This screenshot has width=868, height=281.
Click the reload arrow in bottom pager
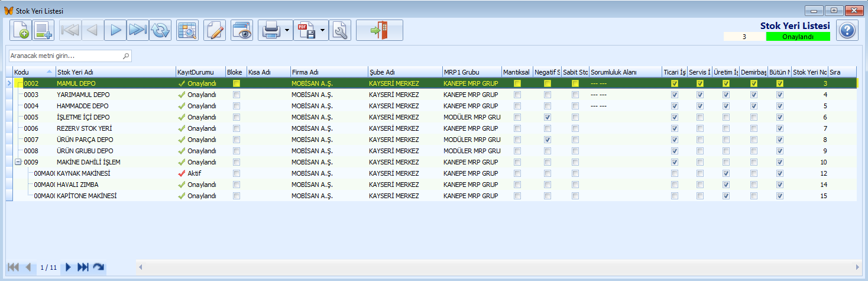99,267
